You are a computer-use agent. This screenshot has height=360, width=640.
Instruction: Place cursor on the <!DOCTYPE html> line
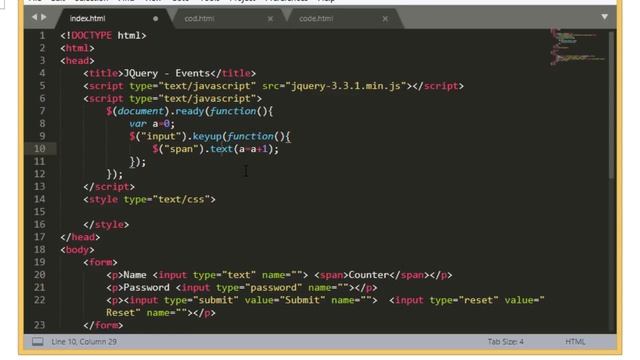[x=103, y=36]
